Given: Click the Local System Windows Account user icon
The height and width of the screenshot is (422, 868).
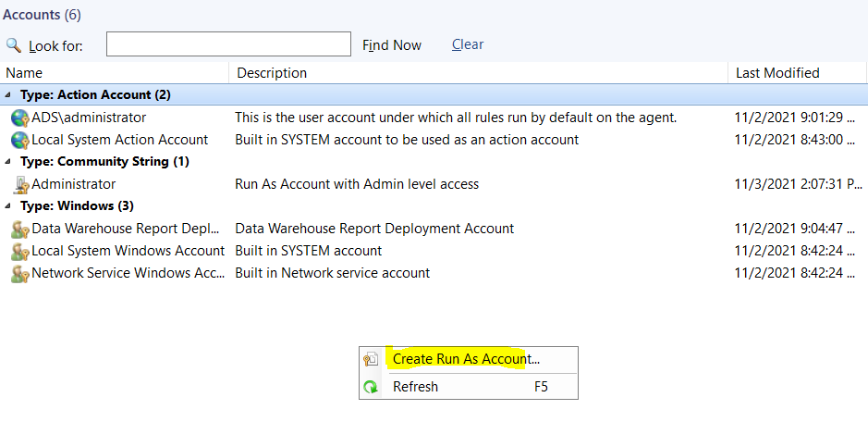Looking at the screenshot, I should click(20, 251).
